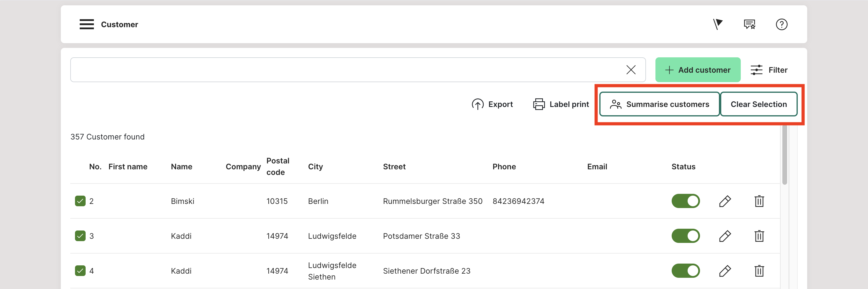Delete the Siethener Dorfstraße 23 customer
The width and height of the screenshot is (868, 289).
click(759, 271)
